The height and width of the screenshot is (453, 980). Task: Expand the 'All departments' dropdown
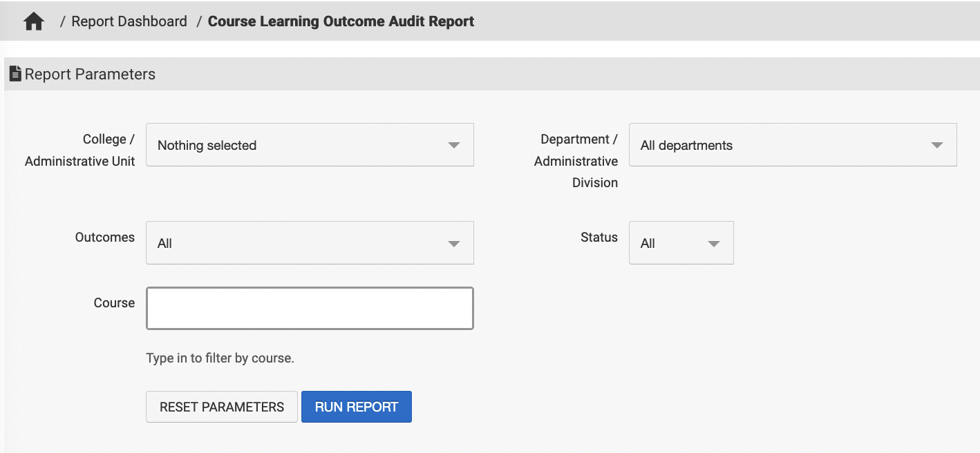tap(686, 146)
